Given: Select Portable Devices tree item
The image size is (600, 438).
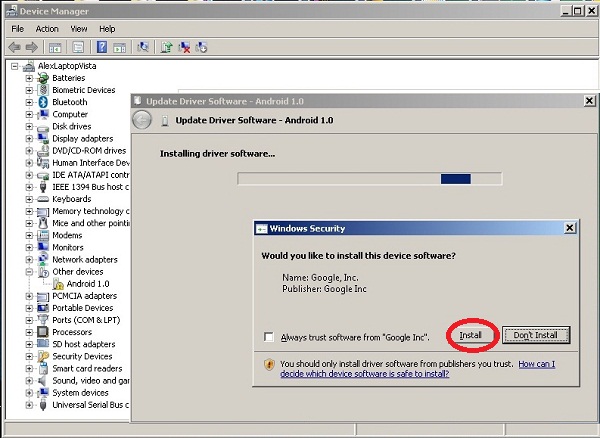Looking at the screenshot, I should coord(83,308).
